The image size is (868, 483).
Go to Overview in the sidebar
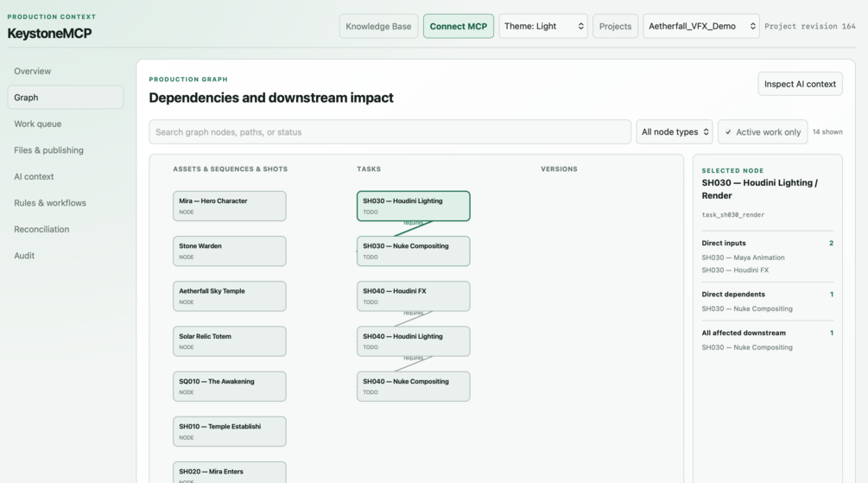click(x=66, y=71)
